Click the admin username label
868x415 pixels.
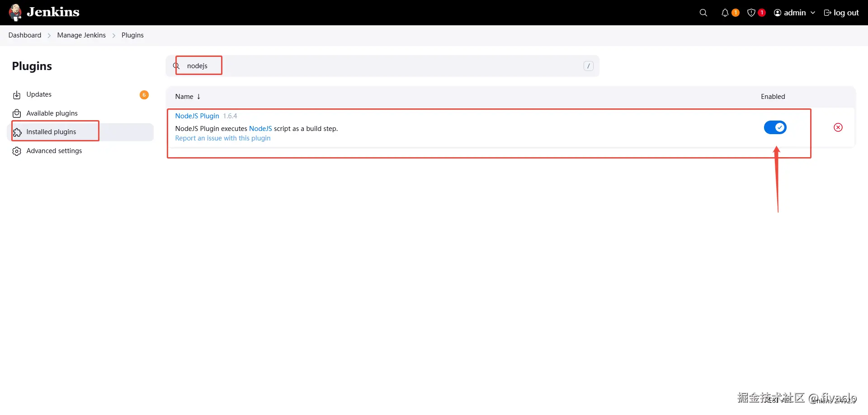pyautogui.click(x=795, y=13)
